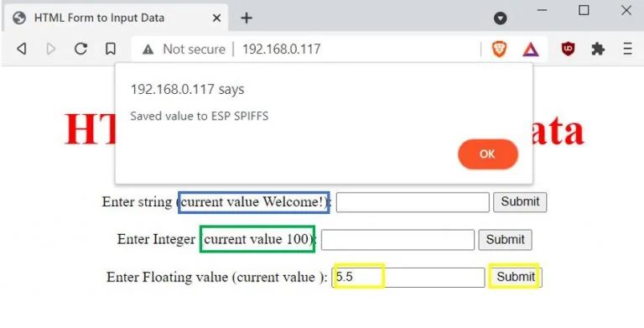Reload the page with refresh icon
Screen dimensions: 644x328
tap(80, 49)
